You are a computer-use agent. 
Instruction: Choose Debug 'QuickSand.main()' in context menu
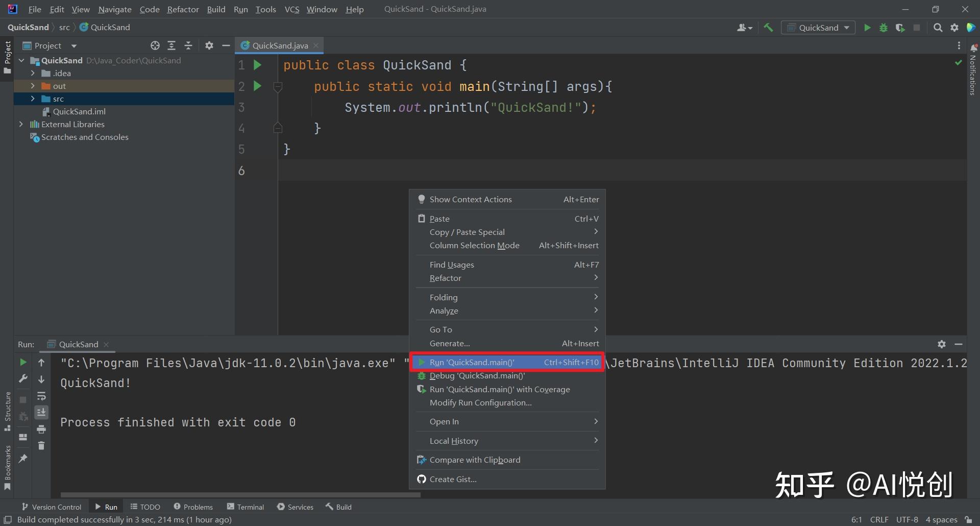(x=507, y=376)
